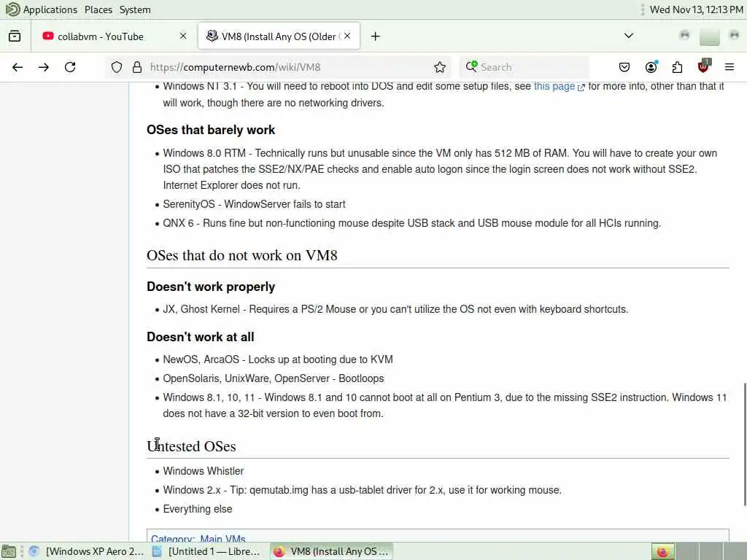Open the Main VMs category link
This screenshot has width=747, height=560.
point(222,539)
